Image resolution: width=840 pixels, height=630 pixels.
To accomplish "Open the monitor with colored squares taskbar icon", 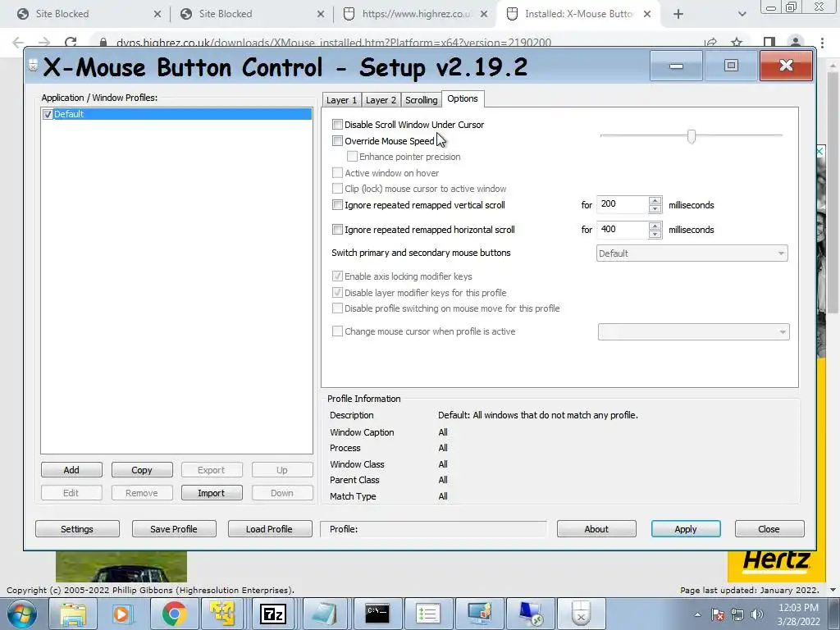I will tap(478, 614).
